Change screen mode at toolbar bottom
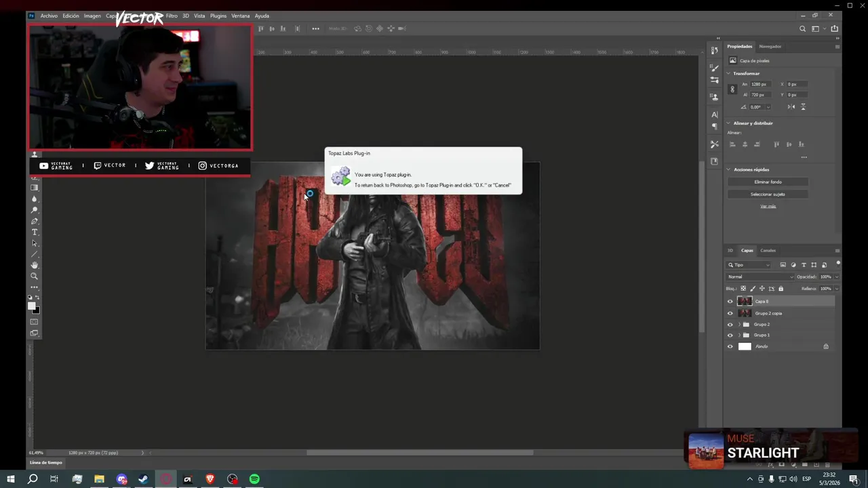This screenshot has height=488, width=868. click(35, 333)
